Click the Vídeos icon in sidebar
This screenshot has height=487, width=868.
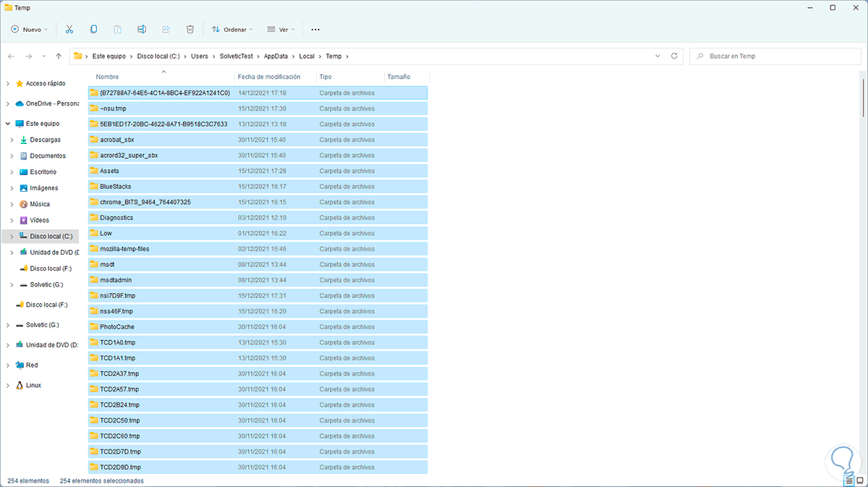point(23,220)
